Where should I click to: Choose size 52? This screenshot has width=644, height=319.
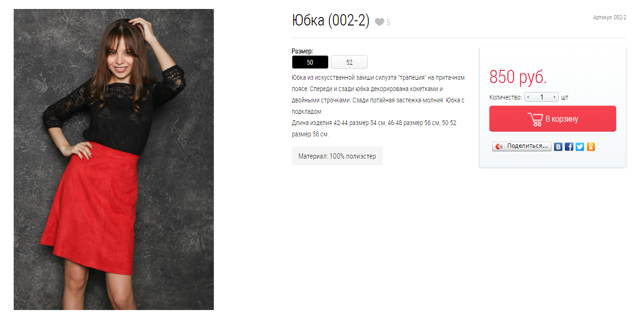click(x=349, y=62)
